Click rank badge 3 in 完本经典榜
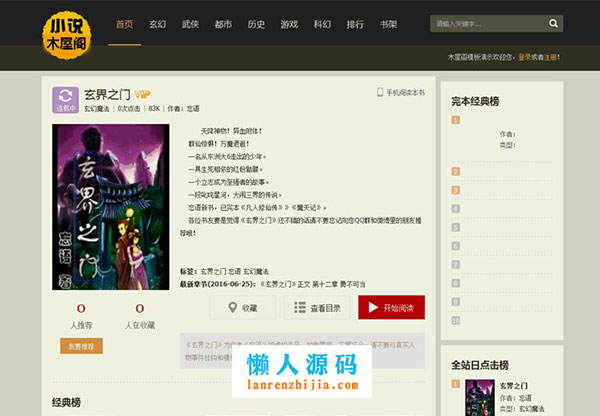 click(455, 190)
